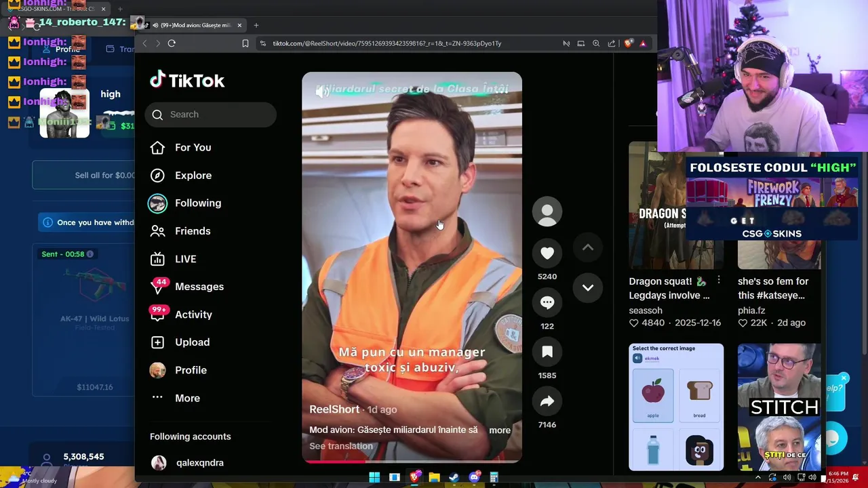Save the video with bookmark icon
The height and width of the screenshot is (488, 868).
(x=547, y=352)
